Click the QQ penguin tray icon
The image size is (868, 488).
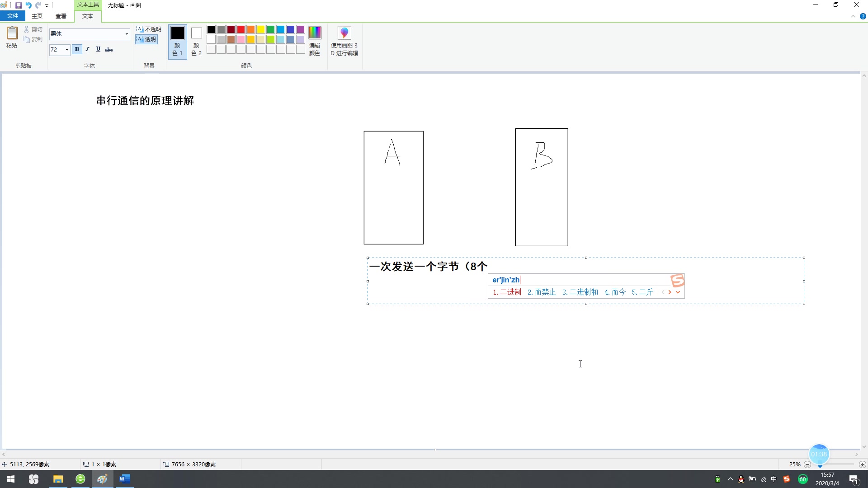pyautogui.click(x=741, y=479)
